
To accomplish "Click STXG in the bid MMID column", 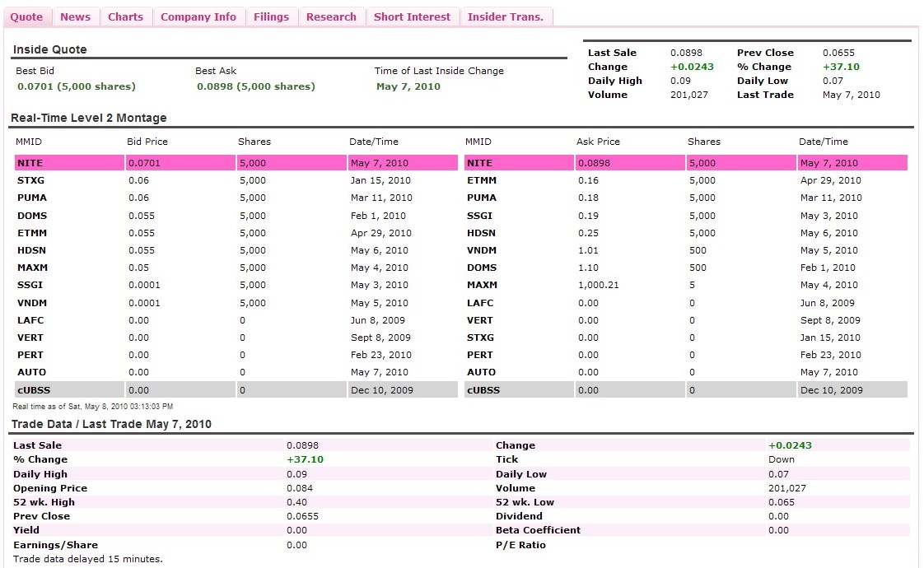I will (x=30, y=180).
